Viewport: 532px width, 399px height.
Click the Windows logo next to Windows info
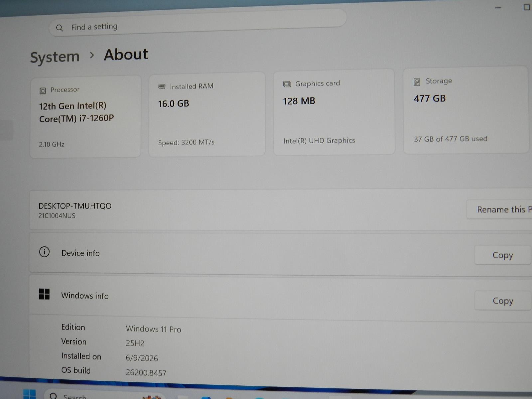(44, 294)
